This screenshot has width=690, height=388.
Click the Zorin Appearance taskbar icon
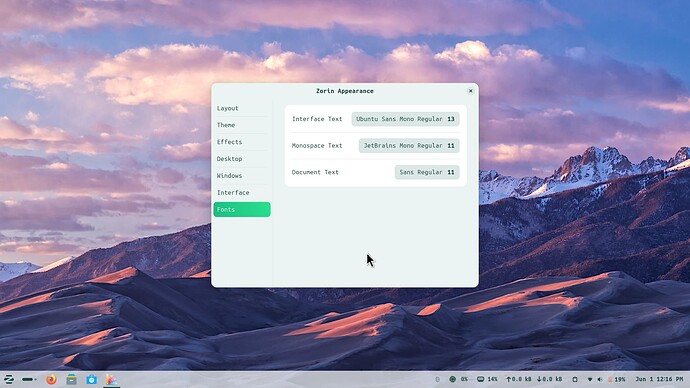click(x=111, y=379)
